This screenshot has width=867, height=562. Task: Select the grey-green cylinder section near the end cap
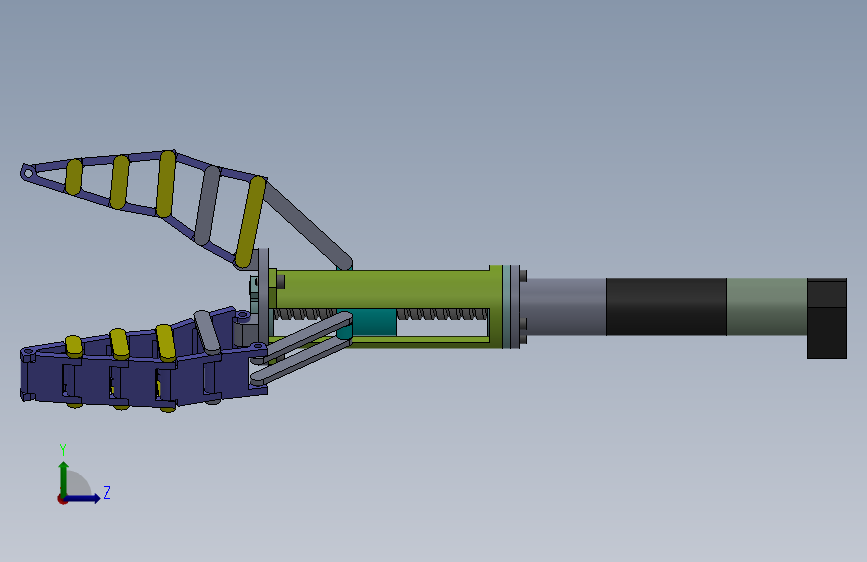[766, 307]
